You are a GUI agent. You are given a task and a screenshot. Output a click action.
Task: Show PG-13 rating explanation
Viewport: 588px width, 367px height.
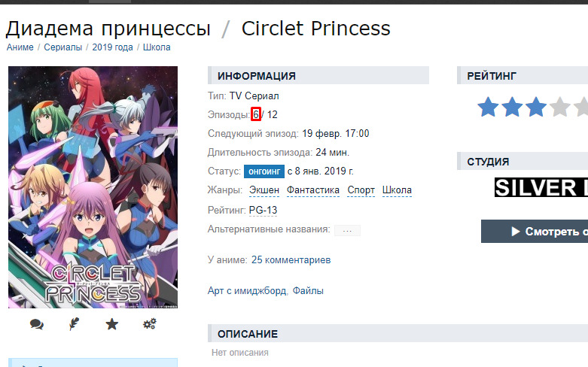click(x=263, y=210)
